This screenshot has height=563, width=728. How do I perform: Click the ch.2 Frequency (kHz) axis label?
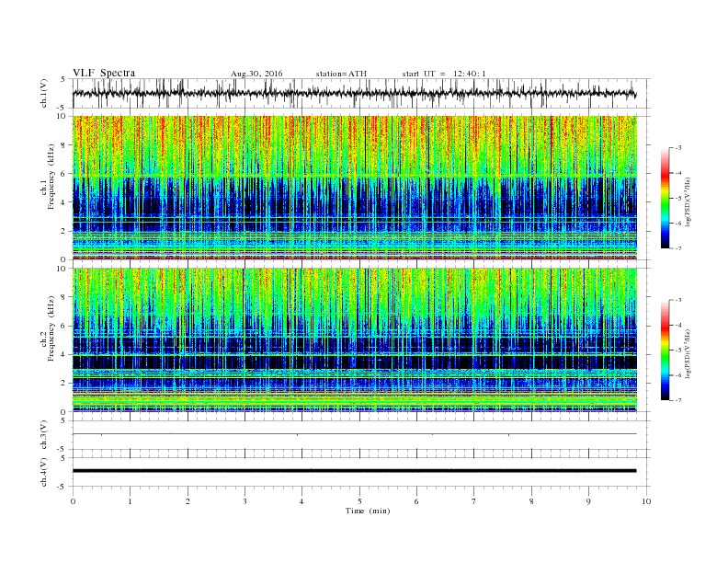pyautogui.click(x=48, y=329)
